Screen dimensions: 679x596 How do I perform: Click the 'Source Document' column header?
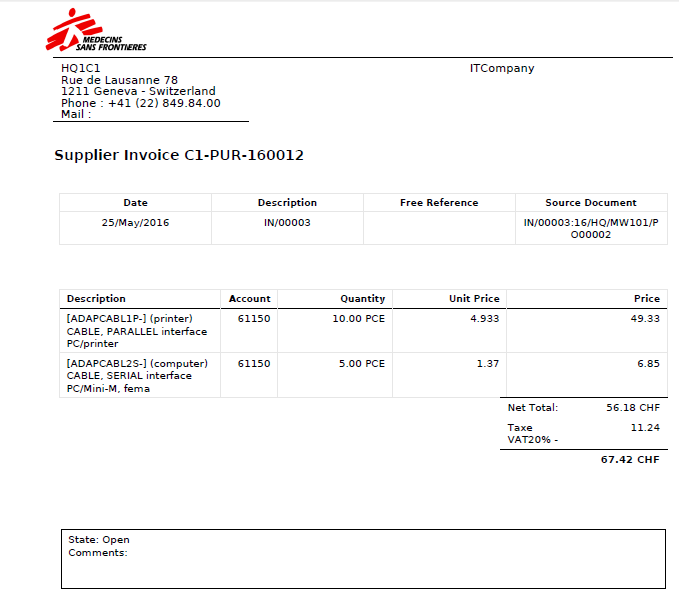pos(591,203)
